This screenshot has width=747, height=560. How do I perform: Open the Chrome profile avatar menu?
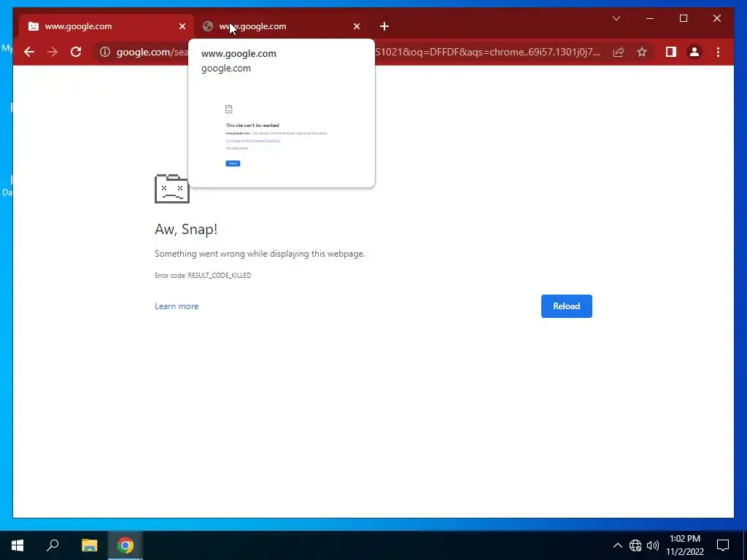point(694,52)
